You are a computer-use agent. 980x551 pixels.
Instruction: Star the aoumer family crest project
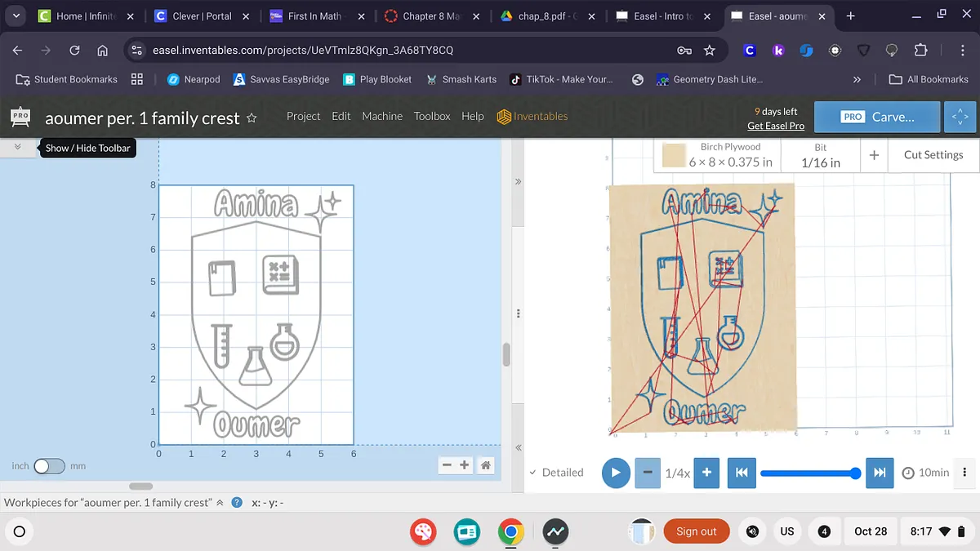point(252,118)
